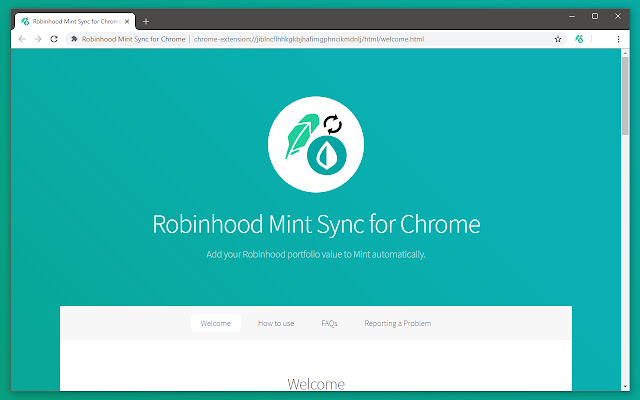The image size is (640, 400).
Task: Close the Robinhood Mint Sync tab
Action: 127,21
